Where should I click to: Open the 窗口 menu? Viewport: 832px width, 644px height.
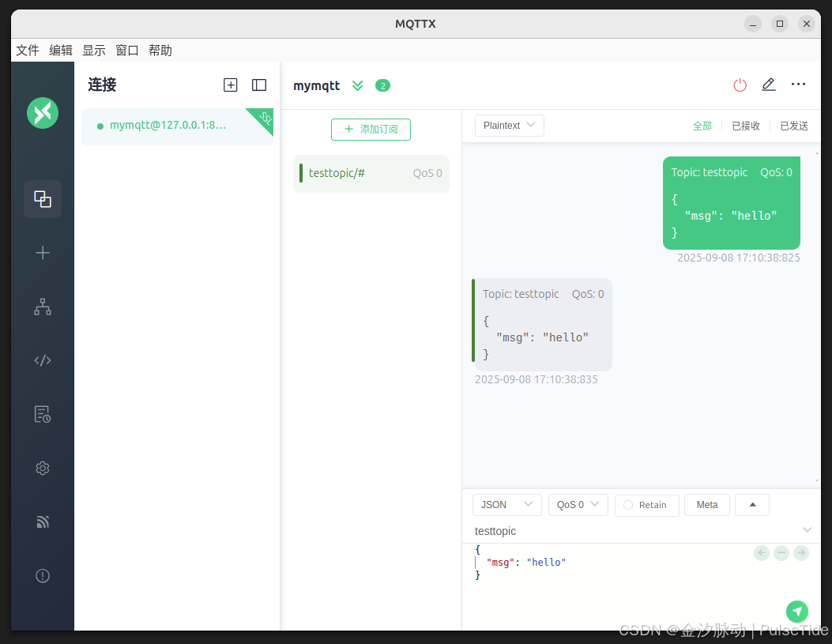pos(127,51)
